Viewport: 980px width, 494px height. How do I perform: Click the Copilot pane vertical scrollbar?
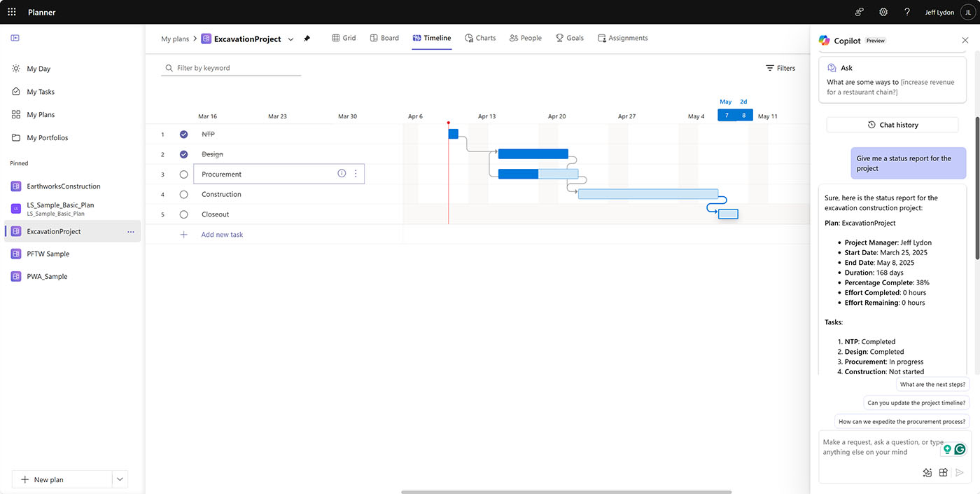click(977, 189)
